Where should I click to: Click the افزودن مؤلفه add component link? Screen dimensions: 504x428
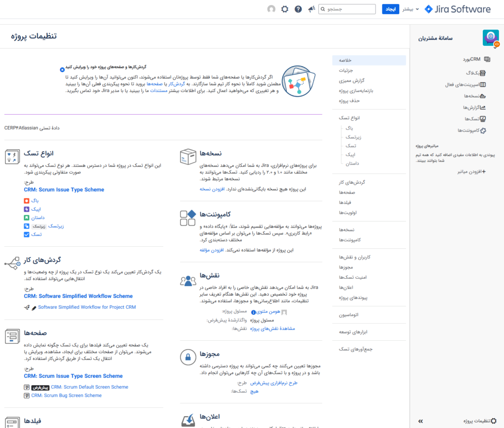tap(212, 250)
